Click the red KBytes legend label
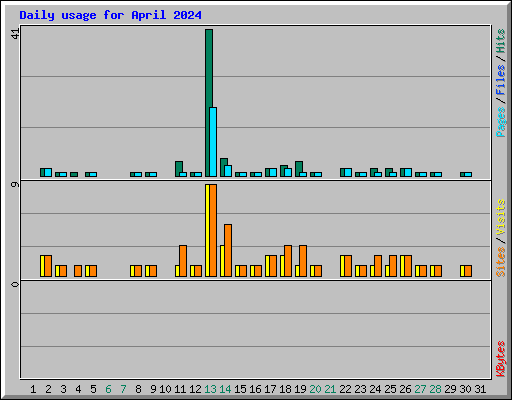This screenshot has height=400, width=512. [500, 359]
